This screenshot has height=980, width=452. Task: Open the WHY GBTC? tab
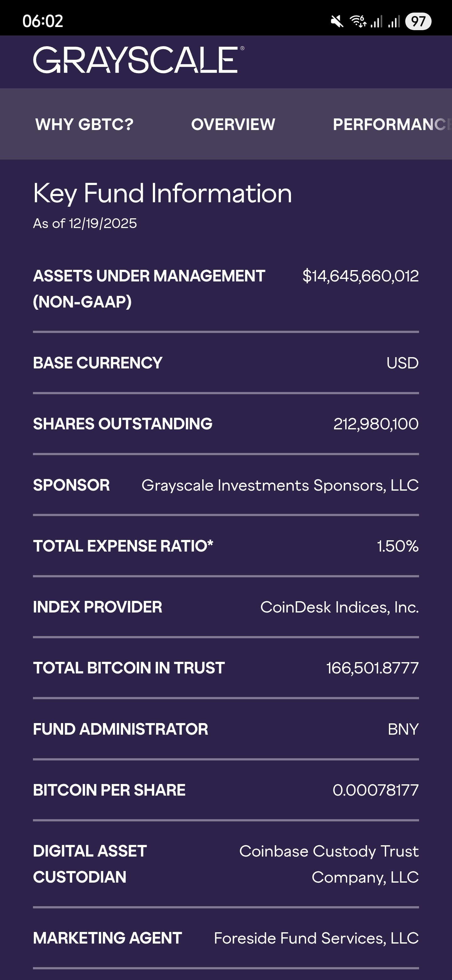[84, 124]
